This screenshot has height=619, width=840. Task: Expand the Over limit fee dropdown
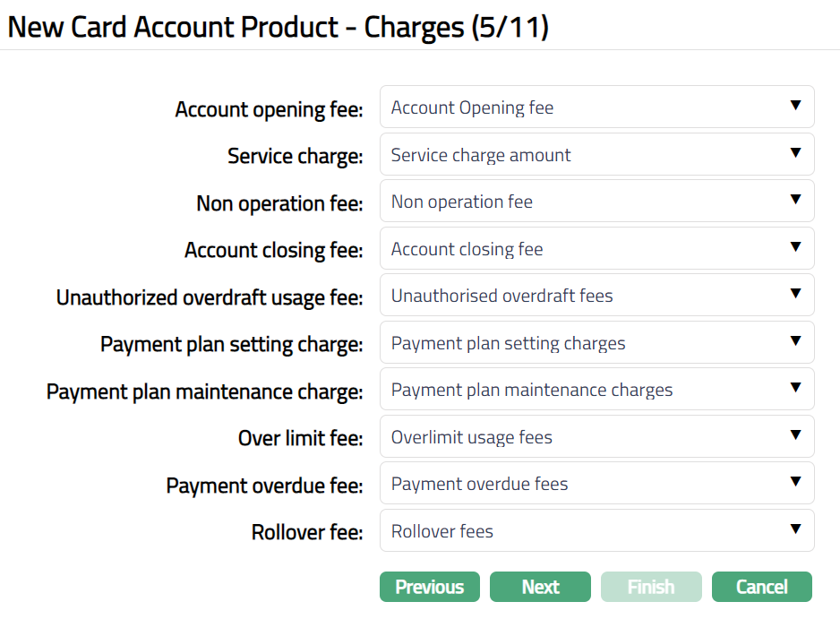pyautogui.click(x=596, y=437)
